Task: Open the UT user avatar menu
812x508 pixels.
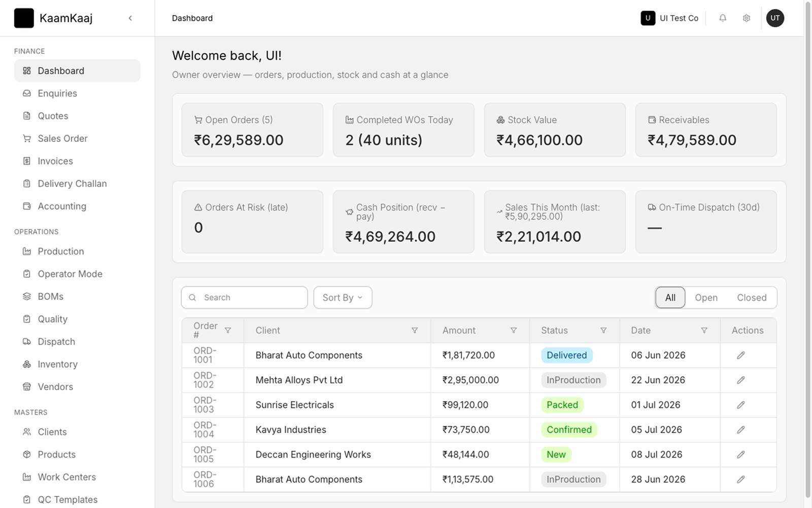Action: coord(775,18)
